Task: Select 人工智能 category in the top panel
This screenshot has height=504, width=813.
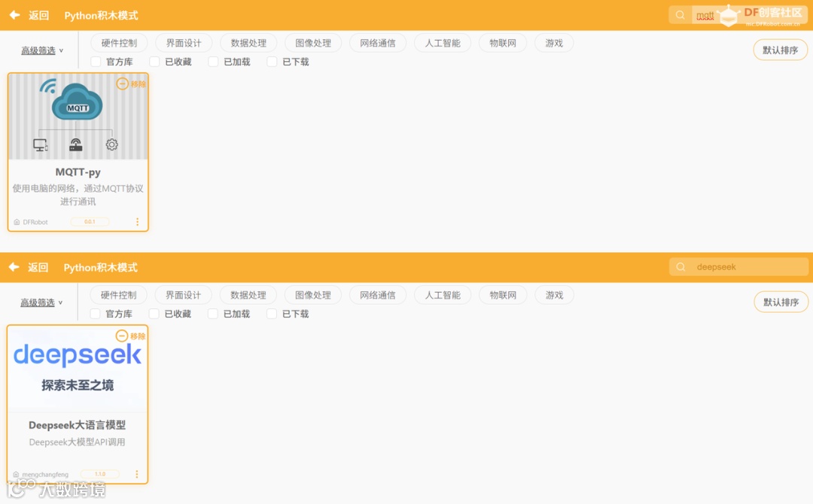Action: pyautogui.click(x=443, y=43)
